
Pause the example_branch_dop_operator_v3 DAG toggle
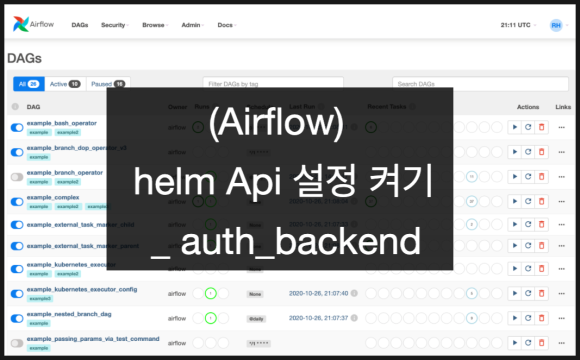[17, 152]
